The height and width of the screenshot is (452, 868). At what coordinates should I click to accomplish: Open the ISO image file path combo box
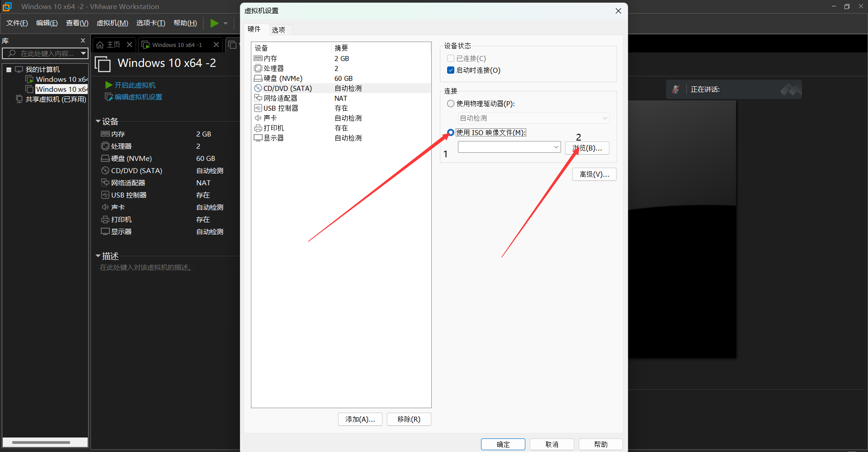pyautogui.click(x=509, y=147)
